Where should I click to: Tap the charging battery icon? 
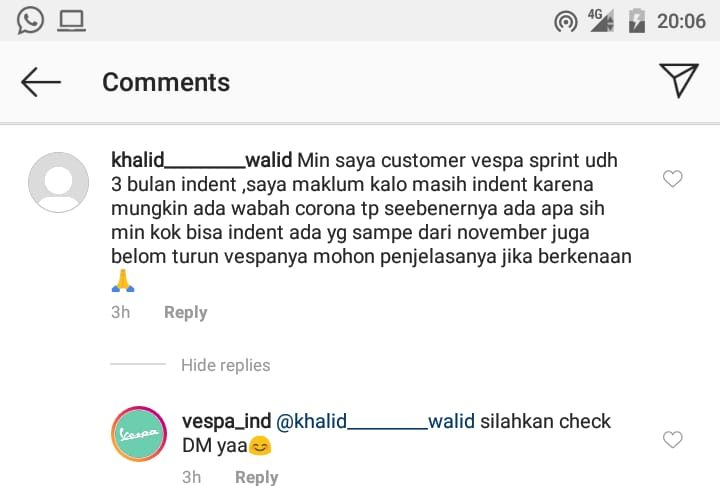tap(636, 21)
